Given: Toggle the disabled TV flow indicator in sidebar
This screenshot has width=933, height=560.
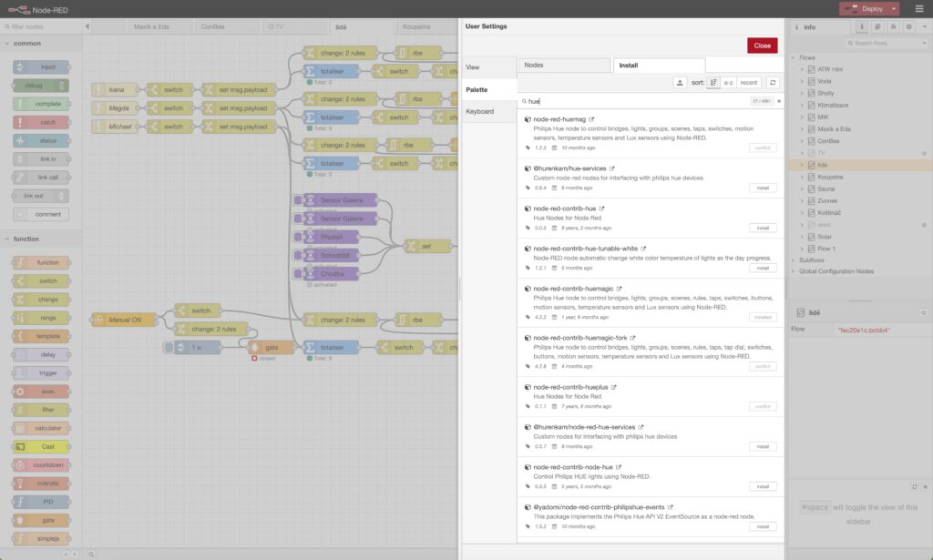Looking at the screenshot, I should coord(924,153).
